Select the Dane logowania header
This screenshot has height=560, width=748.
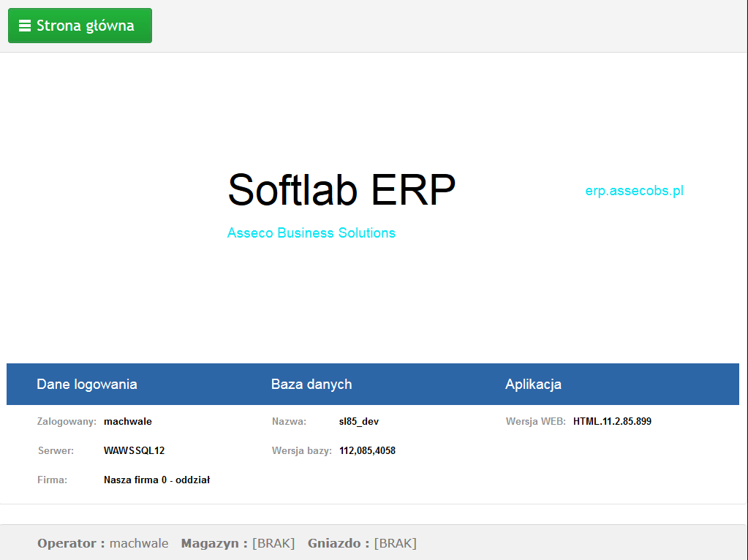coord(87,385)
